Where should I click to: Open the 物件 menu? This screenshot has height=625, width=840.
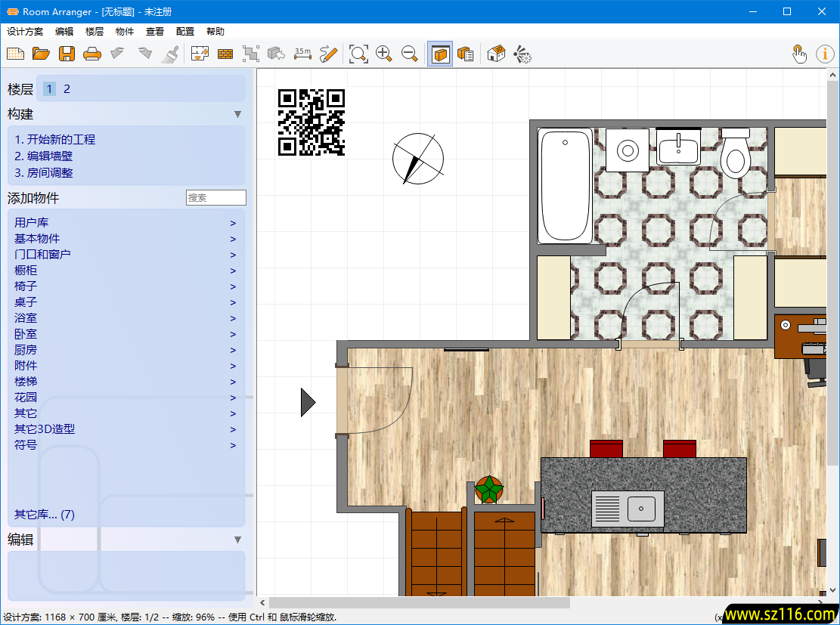[x=124, y=32]
